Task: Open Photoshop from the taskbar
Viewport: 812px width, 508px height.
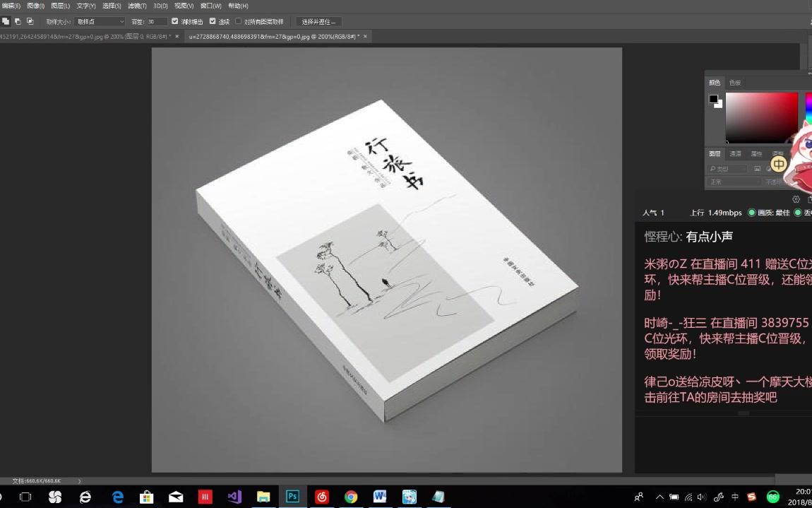Action: 292,497
